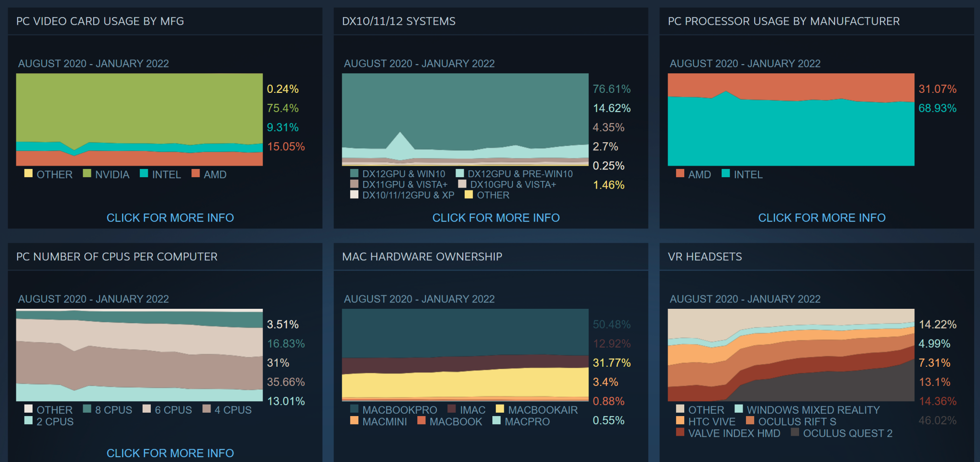The width and height of the screenshot is (980, 462).
Task: Click the OCULUS QUEST 2 legend swatch
Action: click(795, 432)
